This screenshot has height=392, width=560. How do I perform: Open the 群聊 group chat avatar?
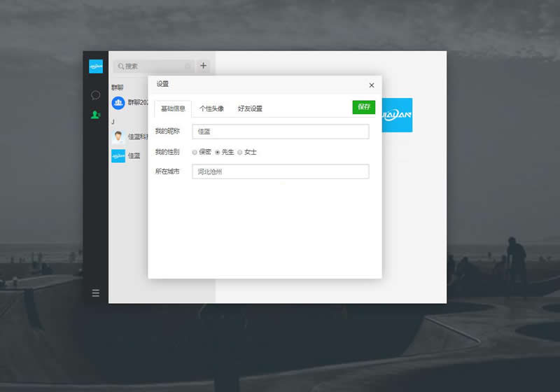coord(118,103)
